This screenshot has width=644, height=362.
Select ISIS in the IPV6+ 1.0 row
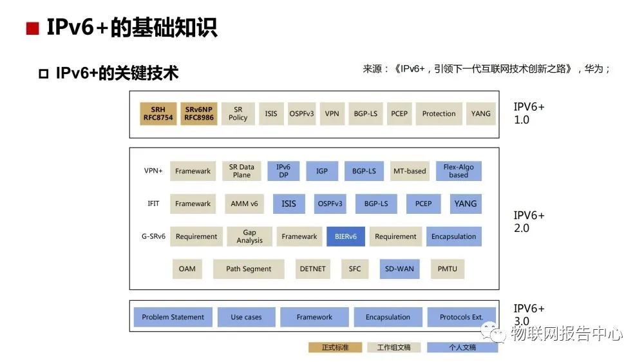(x=271, y=114)
